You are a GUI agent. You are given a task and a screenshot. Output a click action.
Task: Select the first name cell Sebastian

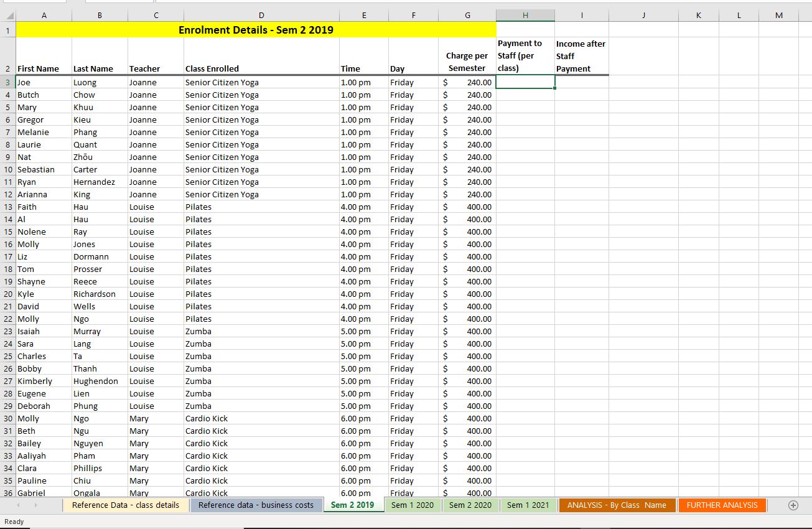pos(44,169)
